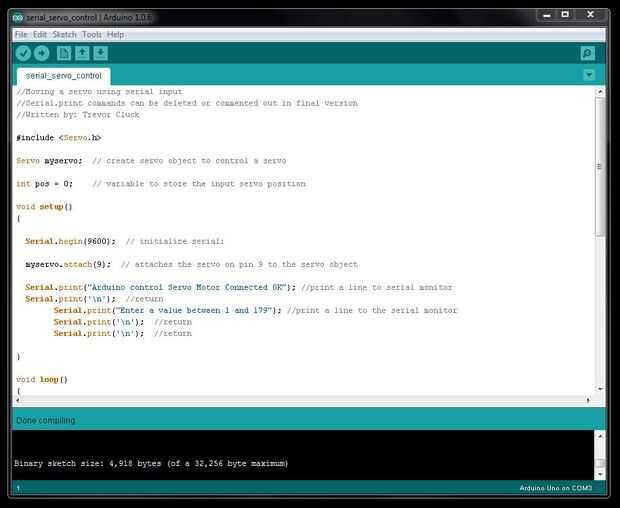The height and width of the screenshot is (508, 620).
Task: Create a new sketch with New icon
Action: tap(64, 53)
